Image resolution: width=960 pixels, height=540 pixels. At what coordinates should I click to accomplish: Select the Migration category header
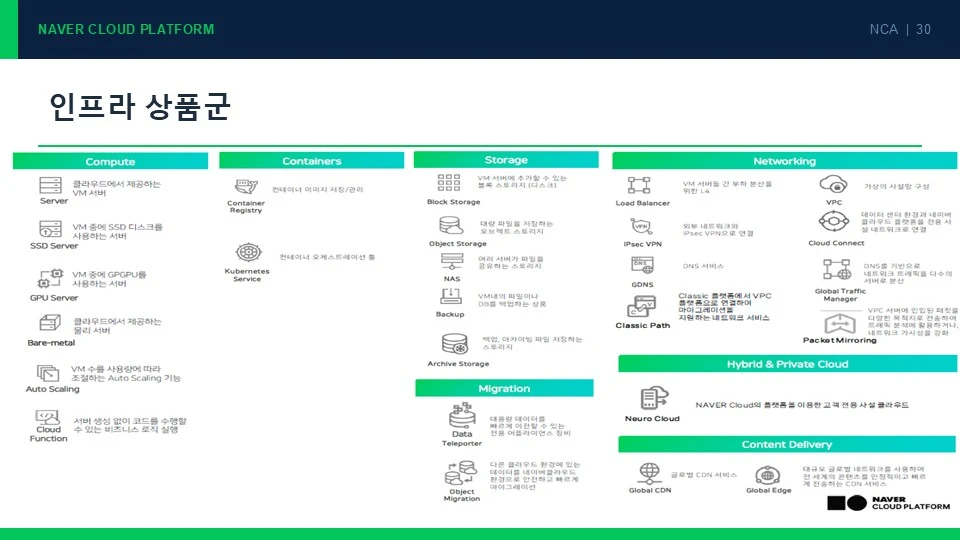click(504, 388)
